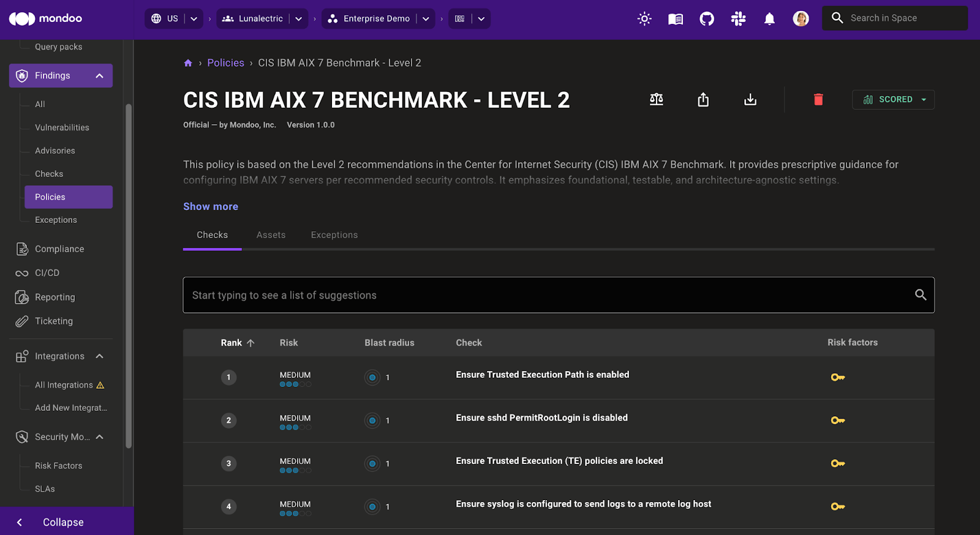
Task: Click the Show more link
Action: (211, 207)
